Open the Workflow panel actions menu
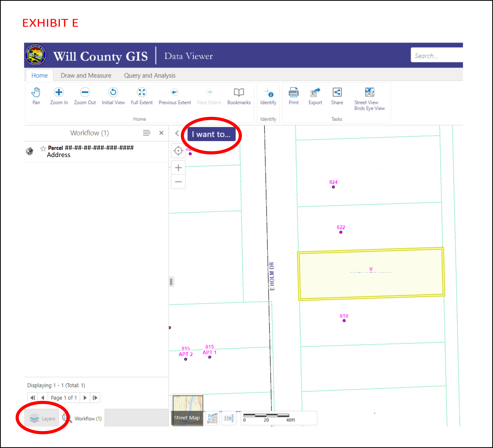This screenshot has width=493, height=448. 146,133
